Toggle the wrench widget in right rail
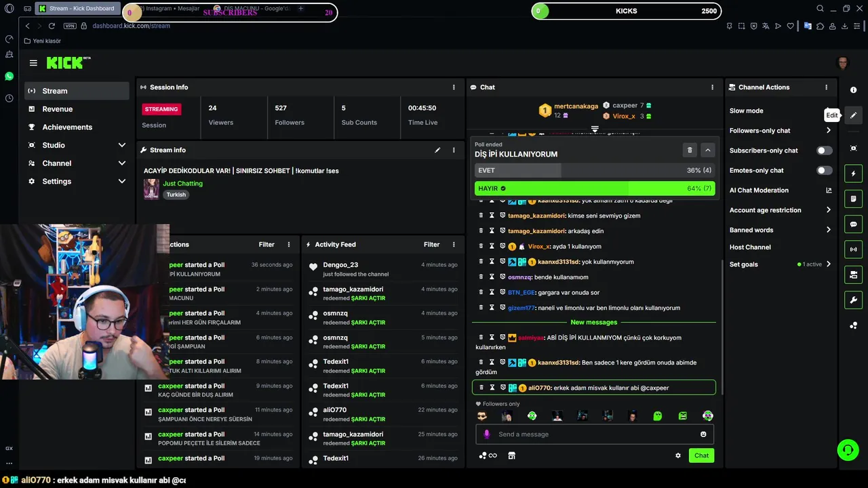The height and width of the screenshot is (488, 868). pos(853,300)
